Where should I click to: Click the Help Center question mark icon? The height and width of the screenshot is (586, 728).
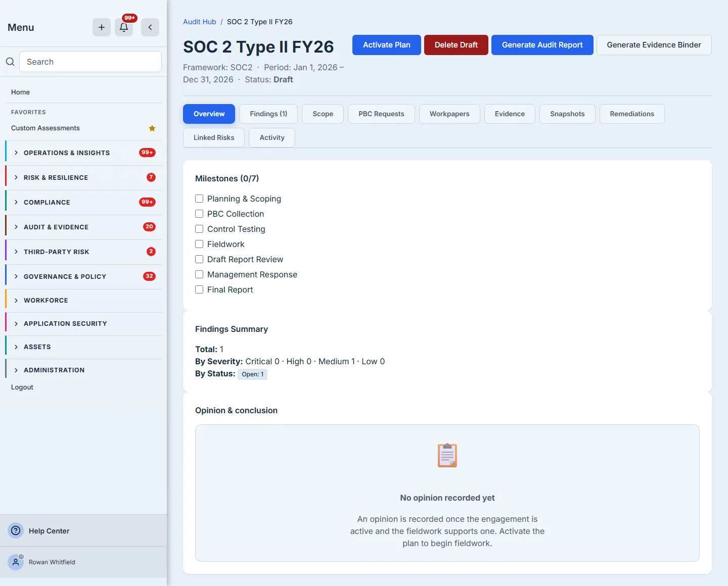tap(16, 530)
